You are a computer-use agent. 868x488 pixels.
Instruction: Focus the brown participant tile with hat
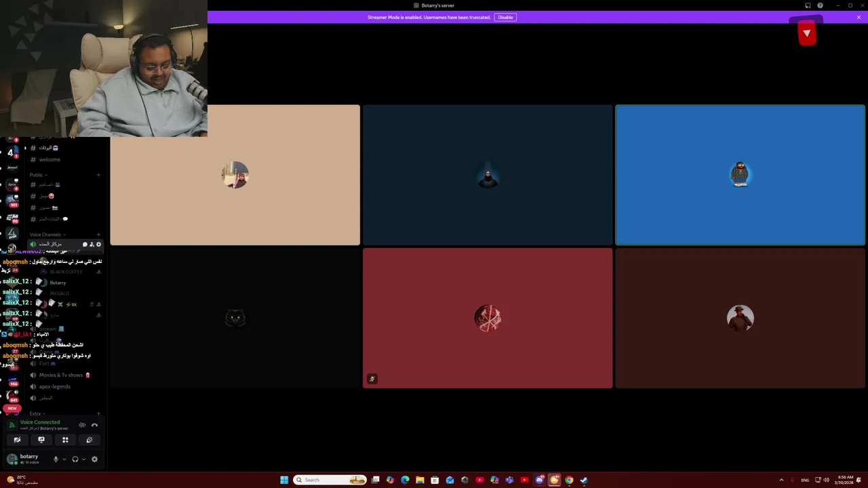click(x=740, y=318)
